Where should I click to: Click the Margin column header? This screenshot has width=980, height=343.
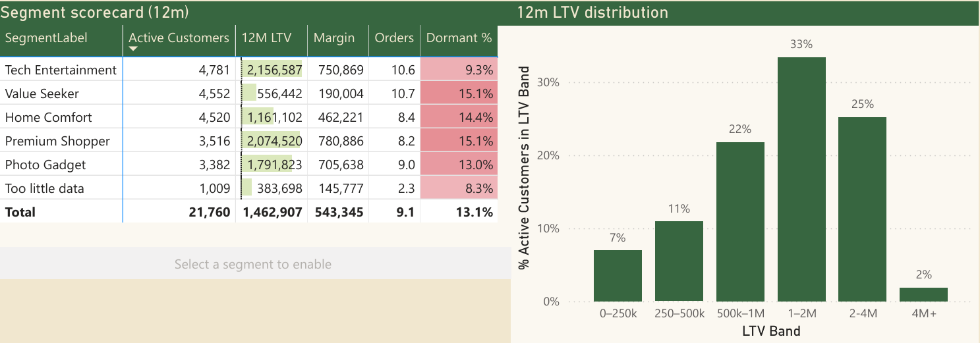coord(333,38)
